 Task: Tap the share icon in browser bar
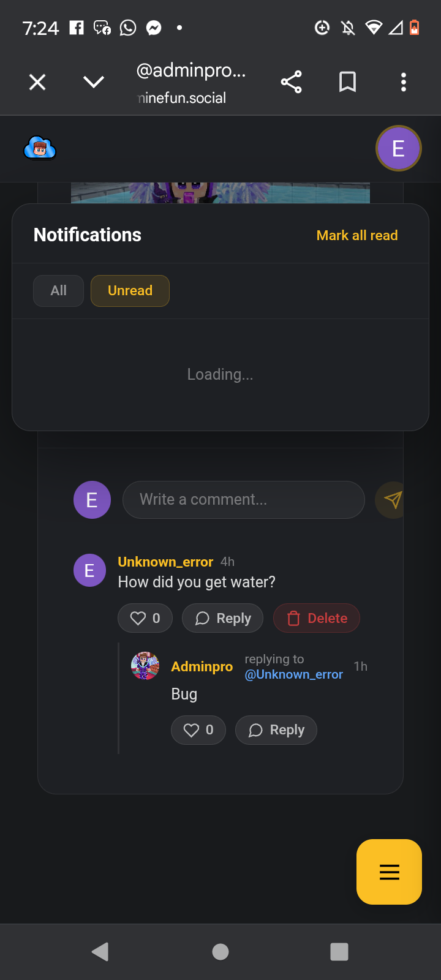(x=291, y=82)
